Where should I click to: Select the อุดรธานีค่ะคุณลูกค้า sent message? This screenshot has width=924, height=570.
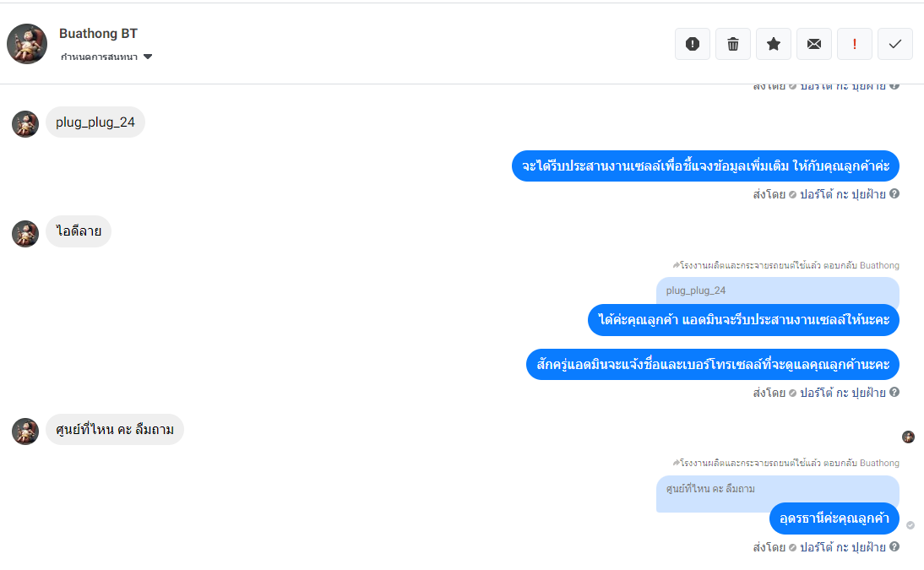[x=834, y=518]
